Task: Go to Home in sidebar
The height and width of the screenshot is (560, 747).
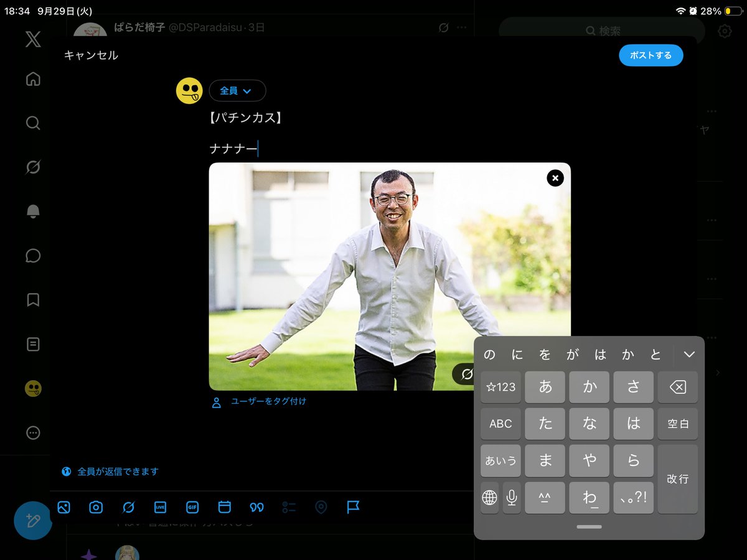Action: [33, 79]
